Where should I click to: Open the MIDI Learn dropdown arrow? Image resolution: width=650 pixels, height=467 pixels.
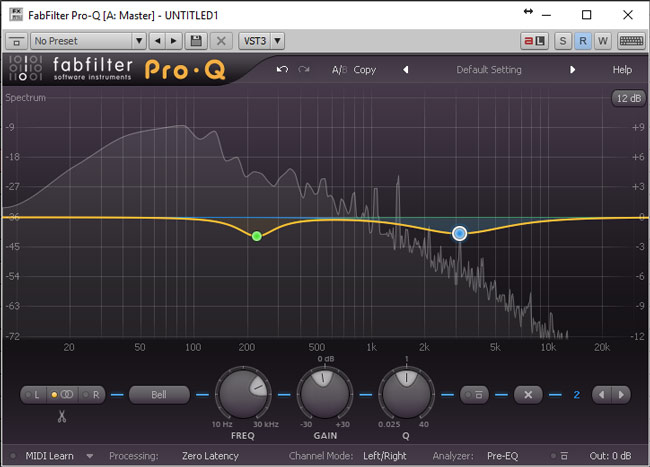click(x=89, y=456)
